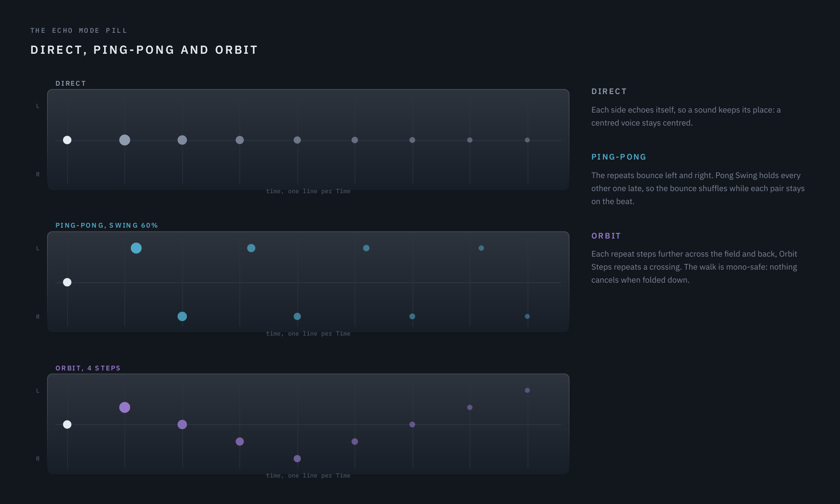Click the white source dot in the Direct chart
This screenshot has width=840, height=504.
pyautogui.click(x=67, y=140)
